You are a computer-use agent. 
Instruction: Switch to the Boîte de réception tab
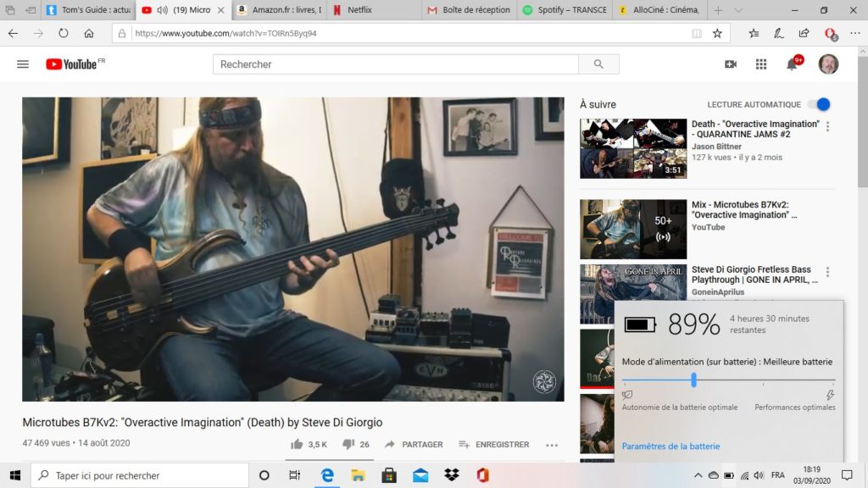470,10
